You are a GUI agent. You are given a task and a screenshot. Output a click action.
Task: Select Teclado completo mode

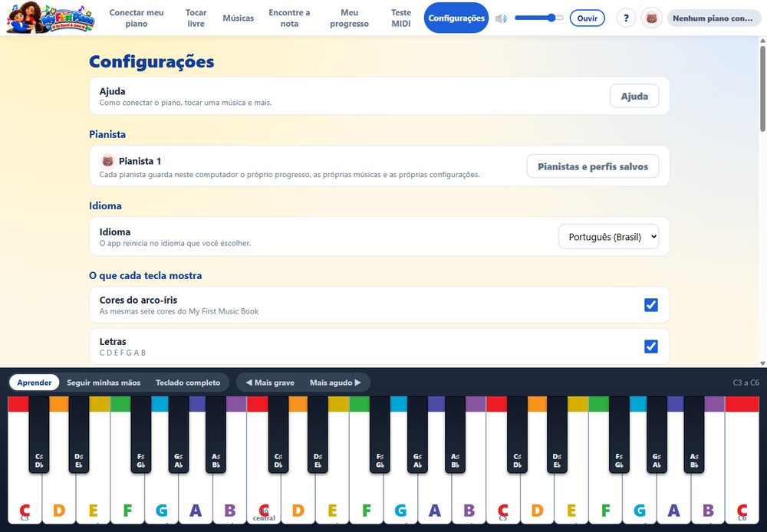188,383
